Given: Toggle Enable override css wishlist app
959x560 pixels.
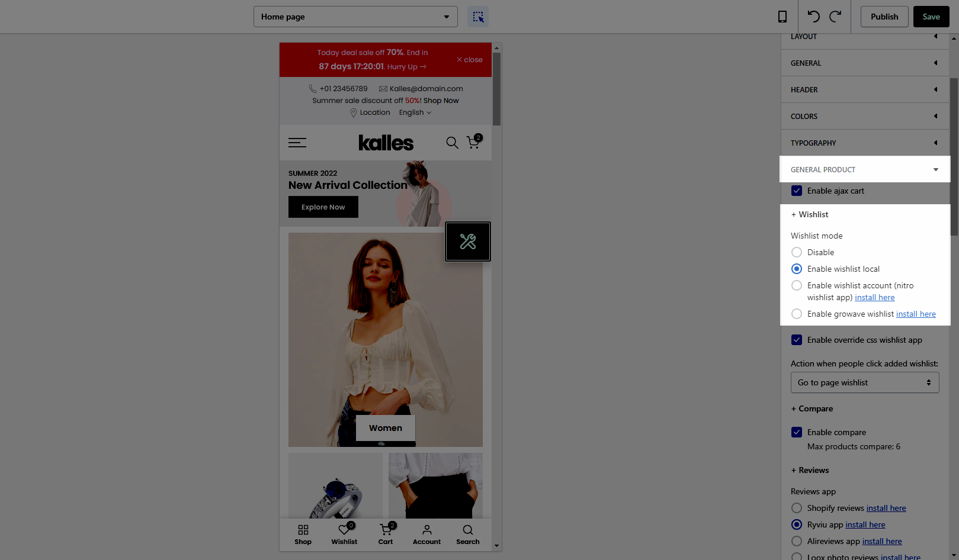Looking at the screenshot, I should 797,340.
